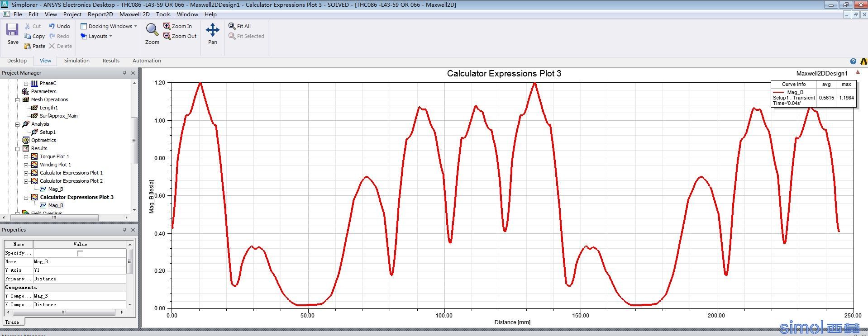Click the Save icon in the ribbon

[x=12, y=30]
